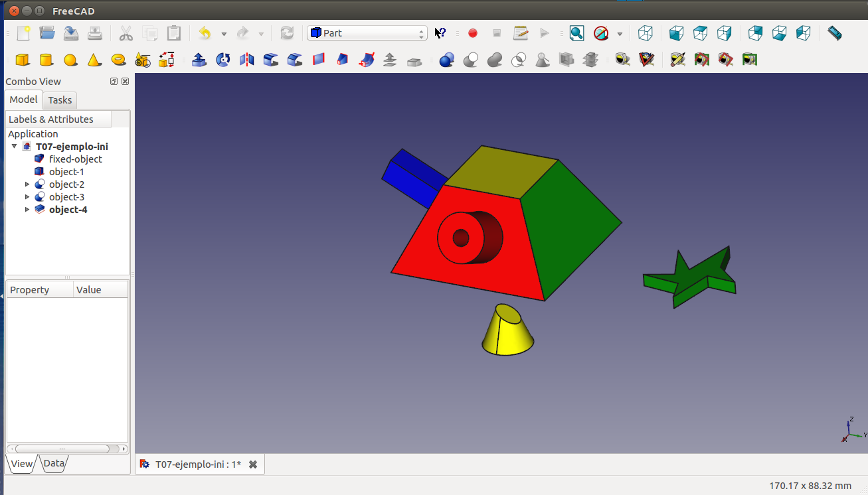Image resolution: width=868 pixels, height=495 pixels.
Task: Select the Revolve tool
Action: (x=223, y=60)
